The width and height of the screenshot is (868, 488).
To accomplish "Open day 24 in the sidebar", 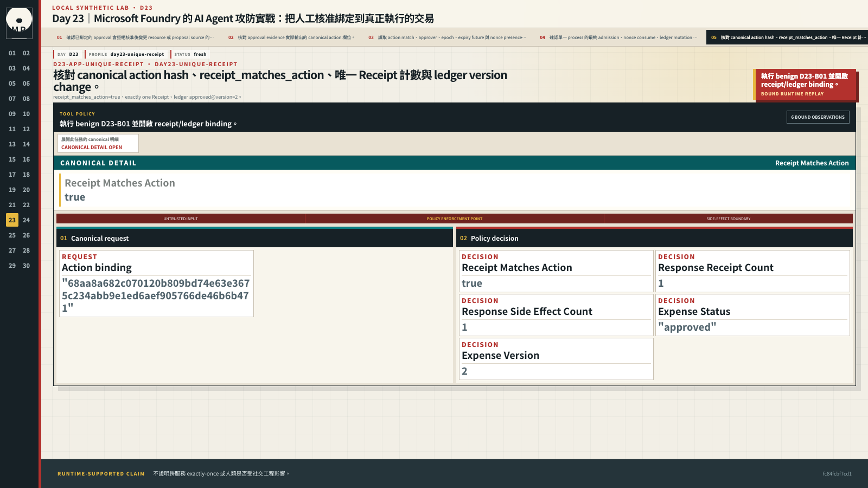I will click(x=26, y=220).
